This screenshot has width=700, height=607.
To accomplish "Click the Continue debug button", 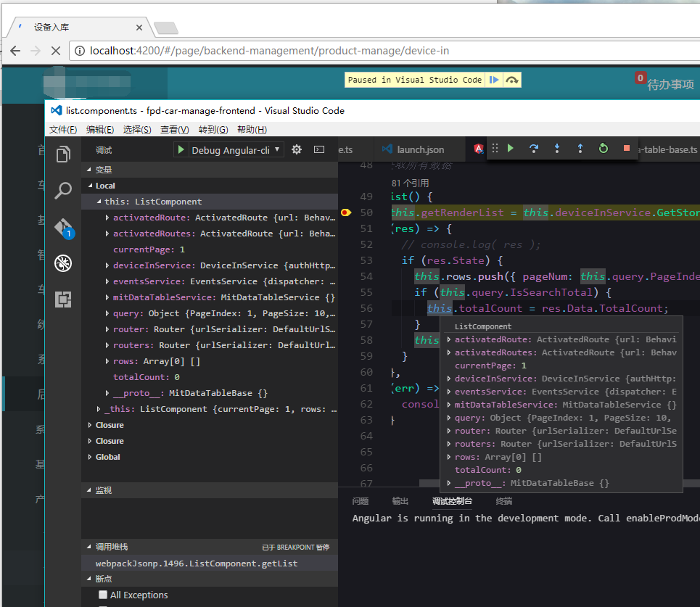I will 511,148.
